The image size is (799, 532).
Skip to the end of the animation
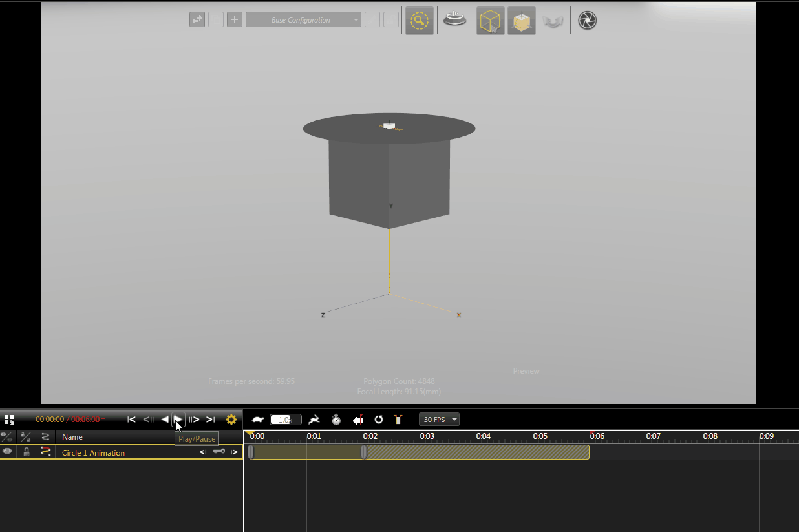(210, 420)
